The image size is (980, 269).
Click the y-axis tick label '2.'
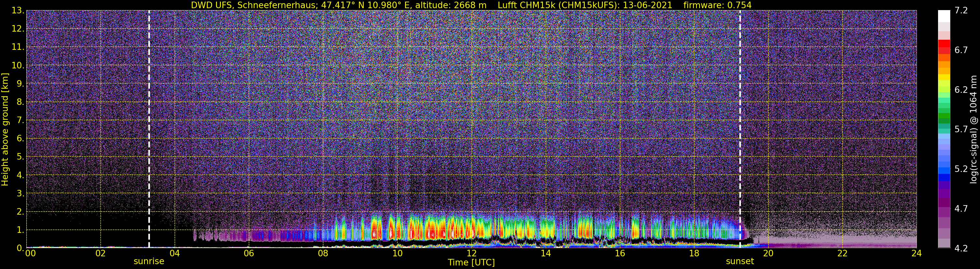pos(20,212)
